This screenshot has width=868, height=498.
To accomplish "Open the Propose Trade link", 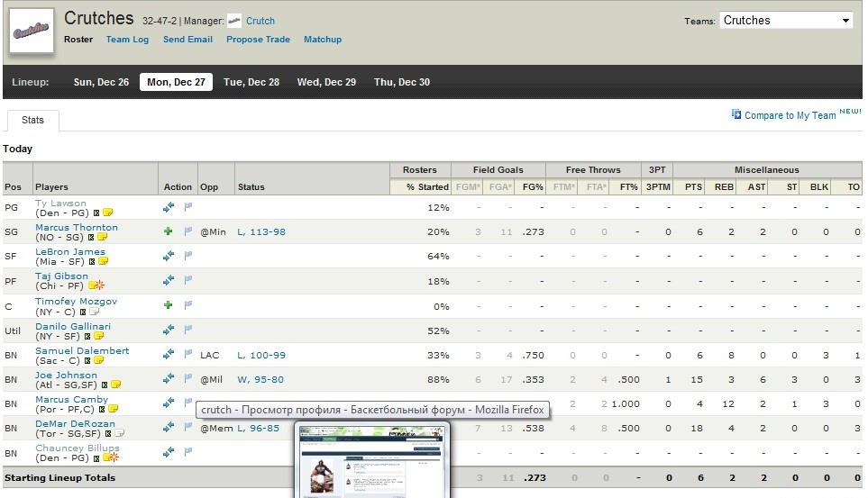I will pyautogui.click(x=258, y=40).
